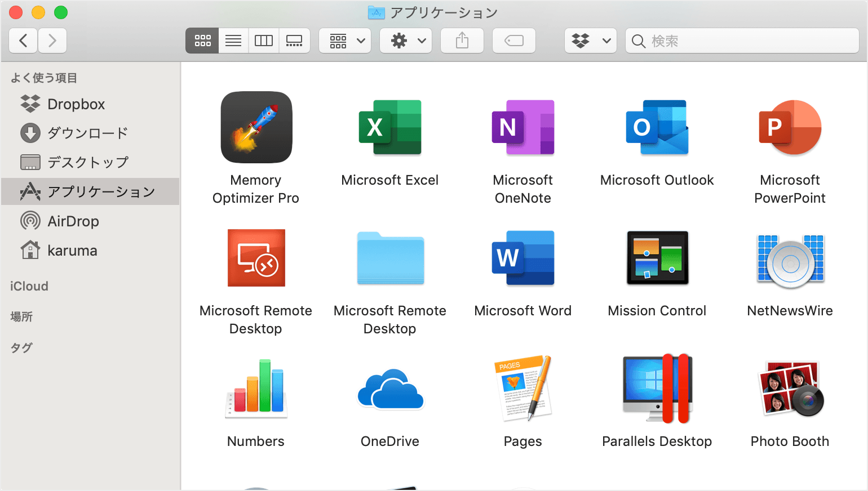
Task: Select the Pages app icon
Action: tap(523, 389)
